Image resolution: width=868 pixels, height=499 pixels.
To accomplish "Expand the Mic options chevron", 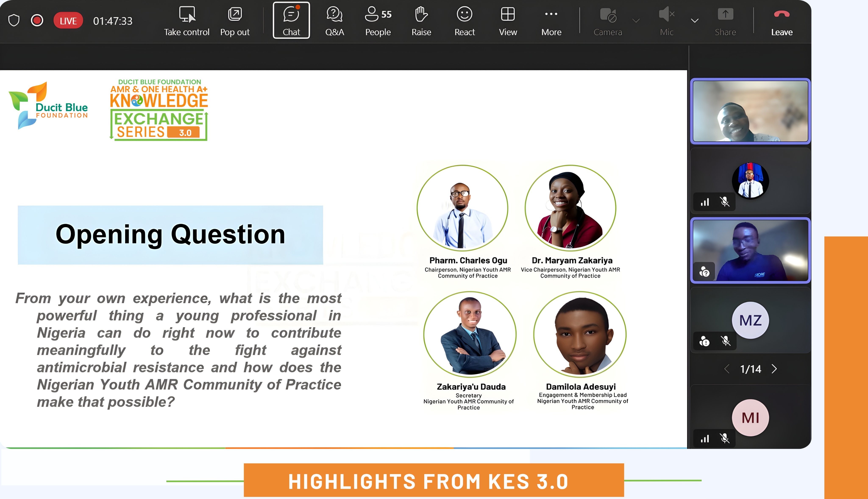I will 694,21.
